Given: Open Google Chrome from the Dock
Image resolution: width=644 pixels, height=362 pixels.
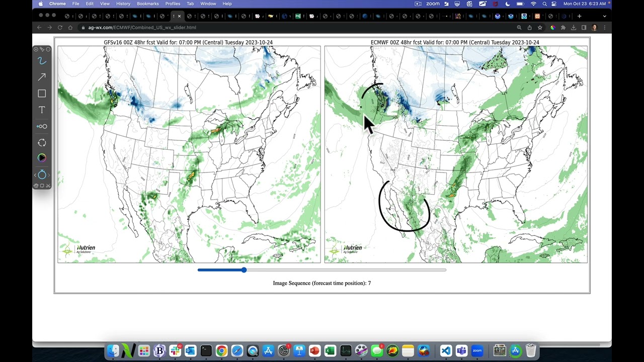Looking at the screenshot, I should [x=221, y=350].
